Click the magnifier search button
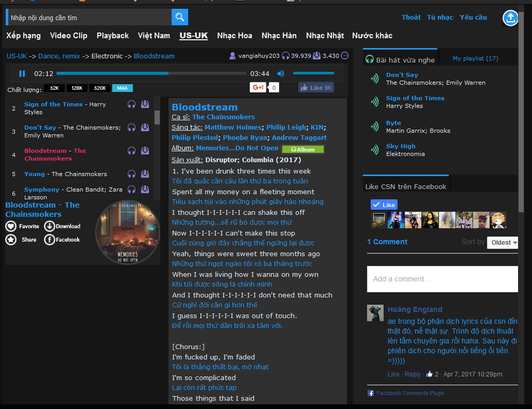Image resolution: width=532 pixels, height=409 pixels. point(180,17)
